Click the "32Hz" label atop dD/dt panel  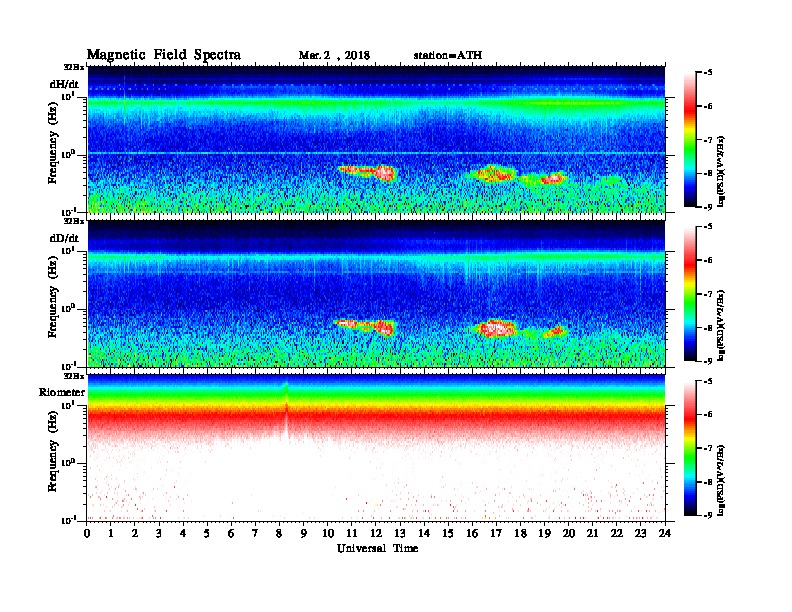pyautogui.click(x=74, y=221)
